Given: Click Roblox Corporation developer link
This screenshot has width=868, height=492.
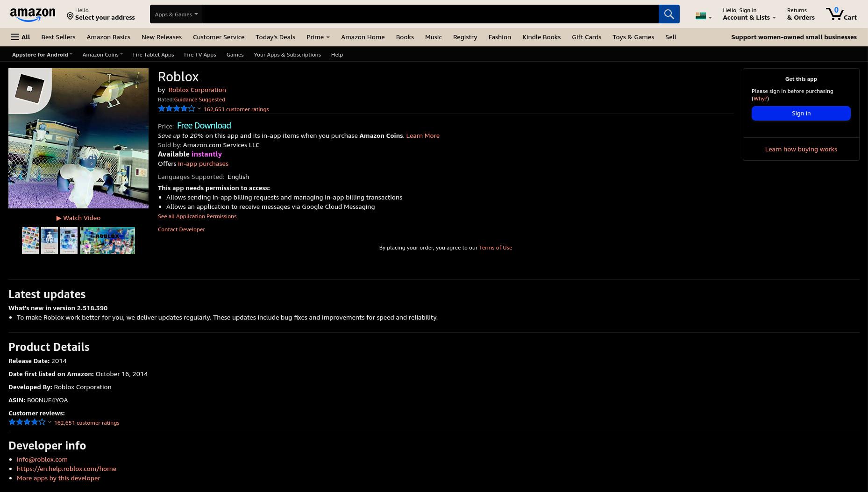Looking at the screenshot, I should point(197,90).
